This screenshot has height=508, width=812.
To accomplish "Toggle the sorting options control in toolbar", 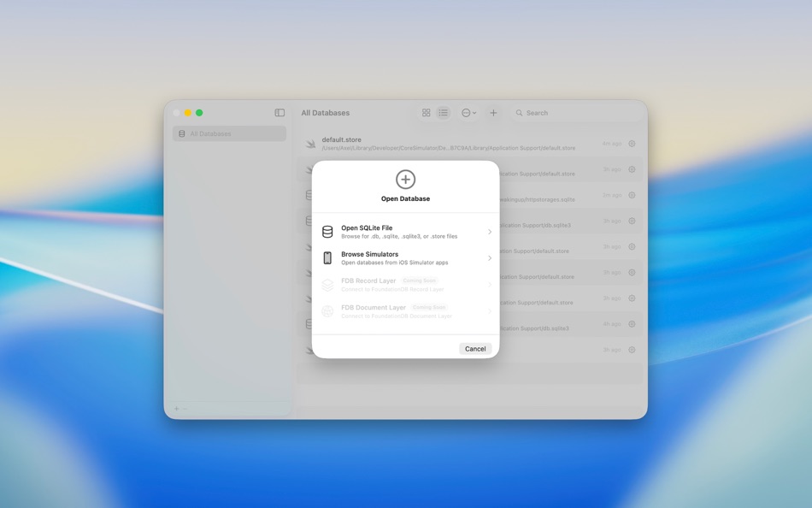I will point(467,112).
